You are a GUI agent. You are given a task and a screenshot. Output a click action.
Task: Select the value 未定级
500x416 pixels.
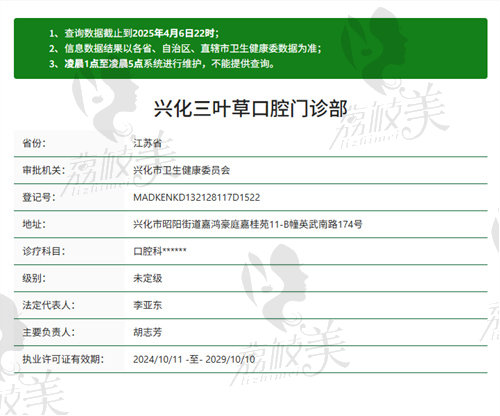[x=148, y=278]
